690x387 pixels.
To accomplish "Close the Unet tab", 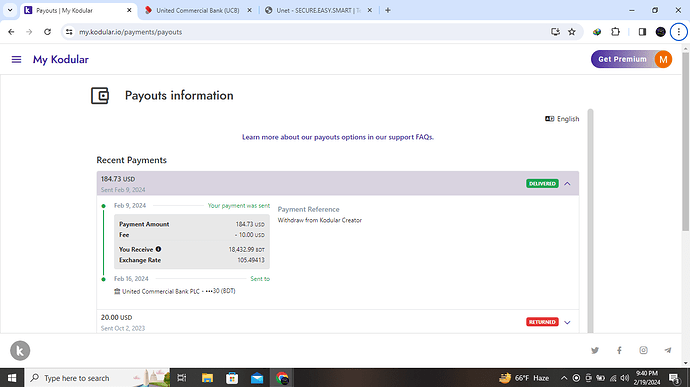I will (370, 10).
